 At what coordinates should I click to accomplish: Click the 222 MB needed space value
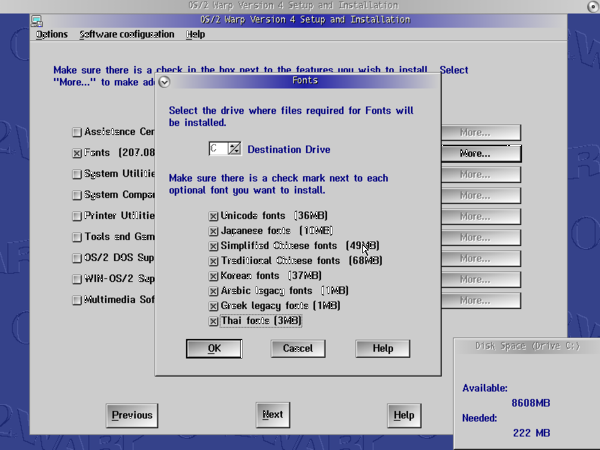[532, 433]
